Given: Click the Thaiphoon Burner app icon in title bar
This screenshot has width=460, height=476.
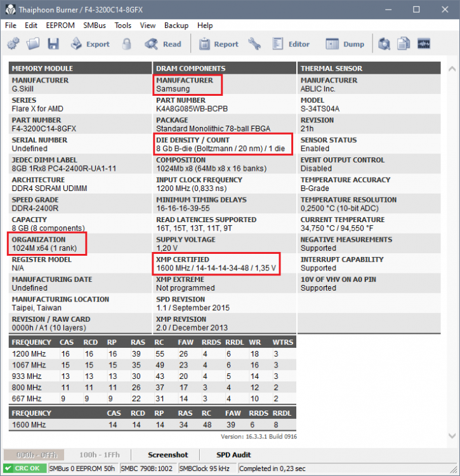Looking at the screenshot, I should pyautogui.click(x=10, y=10).
